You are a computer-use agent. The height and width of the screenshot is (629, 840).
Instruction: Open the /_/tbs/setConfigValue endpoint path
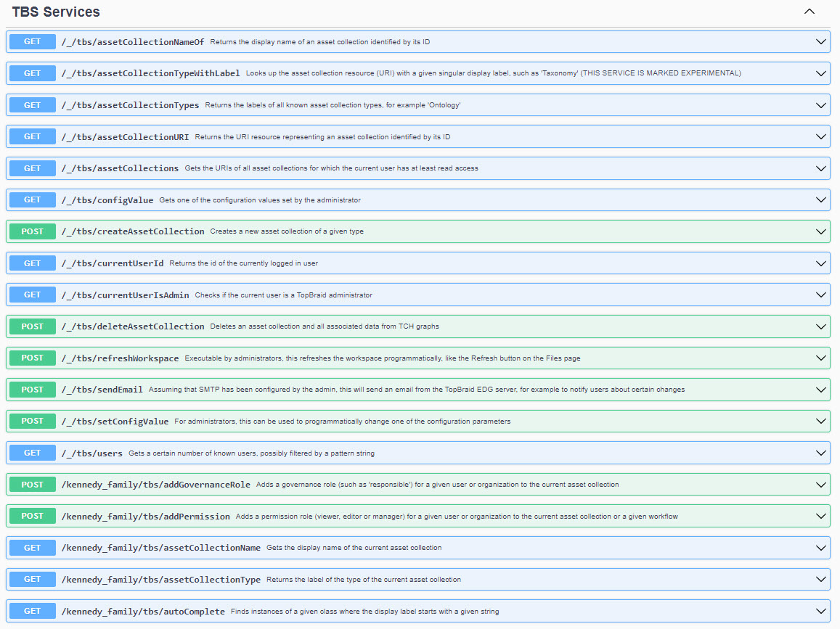(115, 422)
